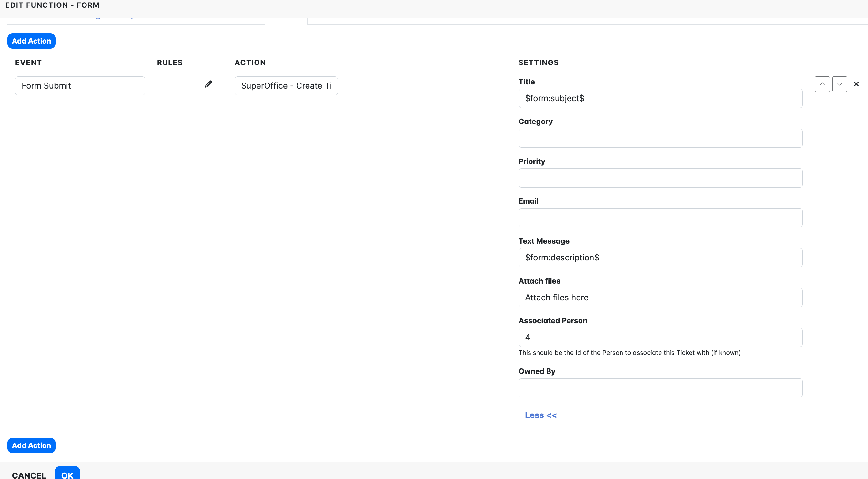Click the Associated Person field containing 4
This screenshot has width=868, height=479.
click(x=660, y=337)
